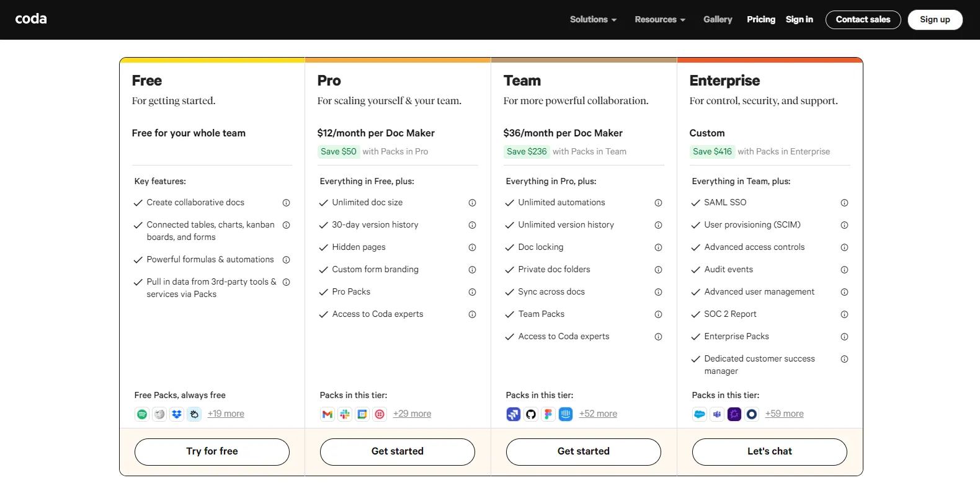Click the Save $50 badge
The width and height of the screenshot is (980, 488).
[339, 152]
